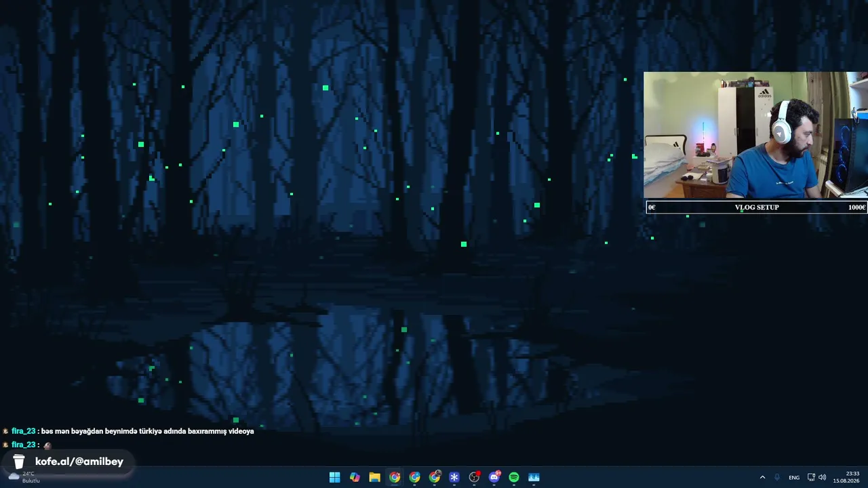Click the kofe.al/@amilbey overlay label
Viewport: 868px width, 488px height.
coord(67,462)
